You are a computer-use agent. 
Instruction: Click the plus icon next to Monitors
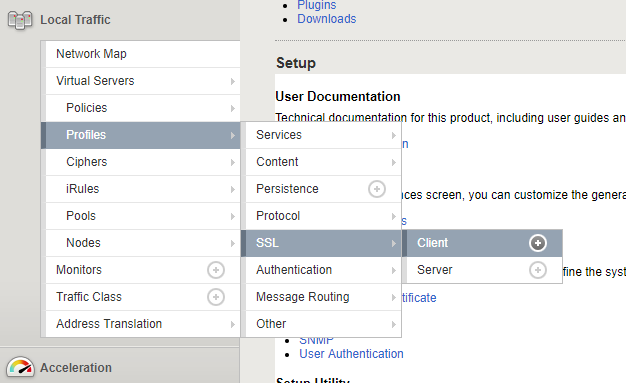pyautogui.click(x=216, y=270)
